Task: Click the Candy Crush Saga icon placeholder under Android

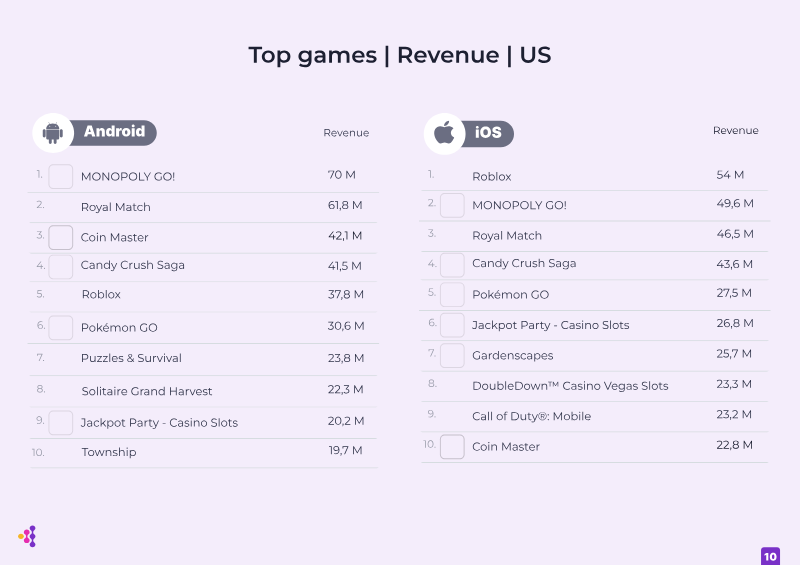Action: pos(61,267)
